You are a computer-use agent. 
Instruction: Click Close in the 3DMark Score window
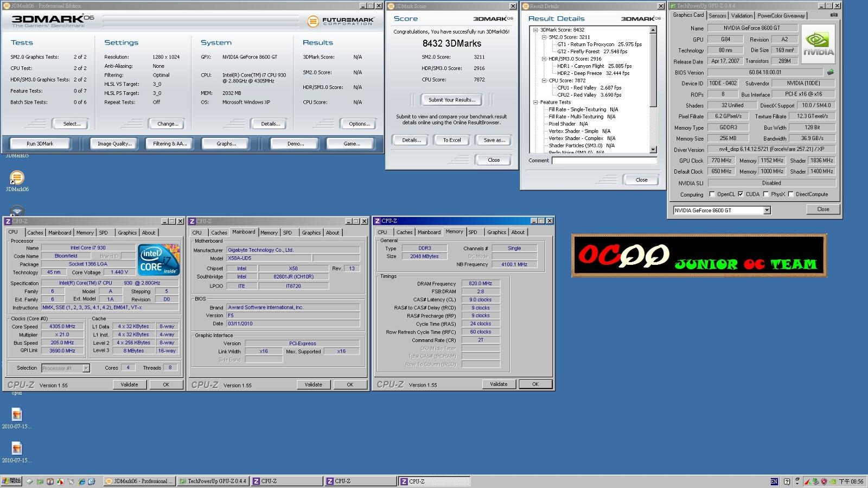click(x=494, y=160)
